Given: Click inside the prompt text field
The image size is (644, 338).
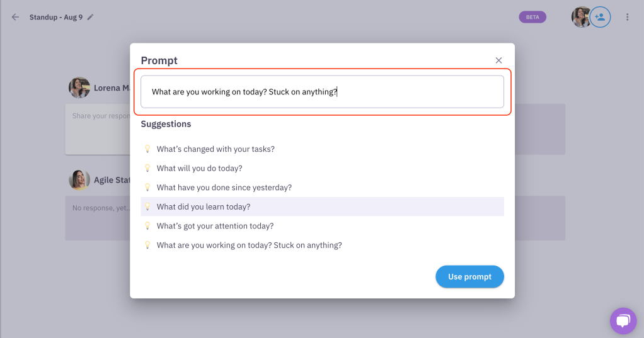Looking at the screenshot, I should point(322,92).
